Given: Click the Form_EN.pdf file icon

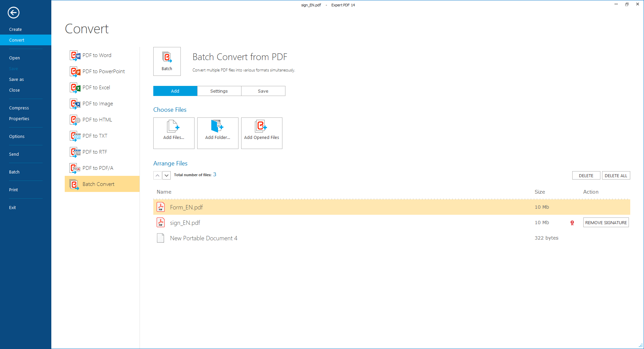Looking at the screenshot, I should click(x=161, y=207).
